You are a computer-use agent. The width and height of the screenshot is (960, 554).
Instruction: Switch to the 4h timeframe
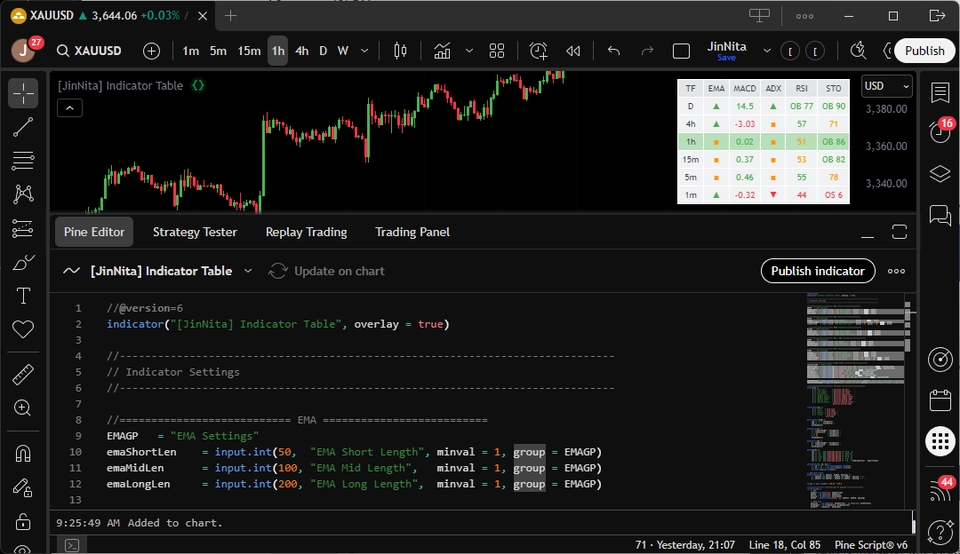pyautogui.click(x=301, y=51)
